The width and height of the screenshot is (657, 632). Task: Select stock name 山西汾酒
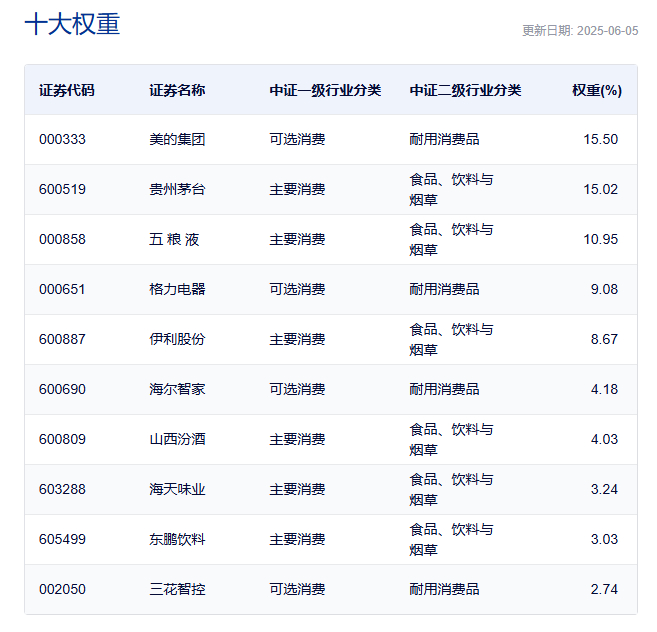(177, 439)
